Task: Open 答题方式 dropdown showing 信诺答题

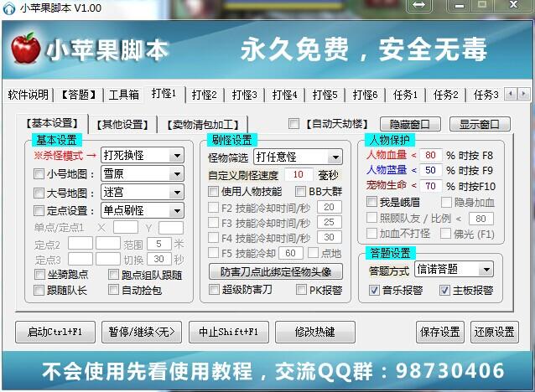Action: point(454,269)
